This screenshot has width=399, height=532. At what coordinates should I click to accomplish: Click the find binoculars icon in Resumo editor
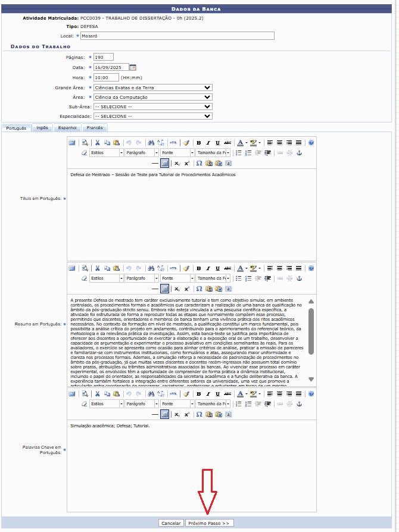(151, 268)
